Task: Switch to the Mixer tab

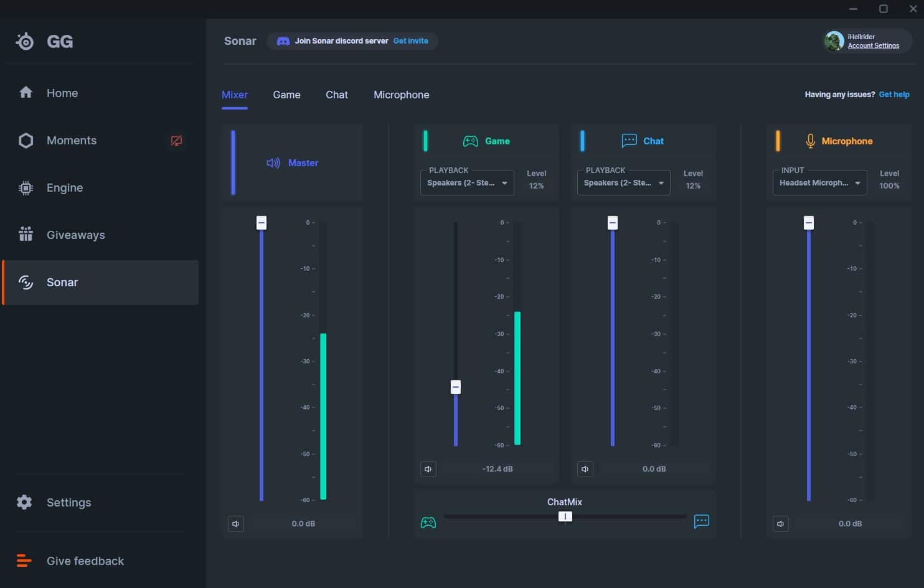Action: pos(235,95)
